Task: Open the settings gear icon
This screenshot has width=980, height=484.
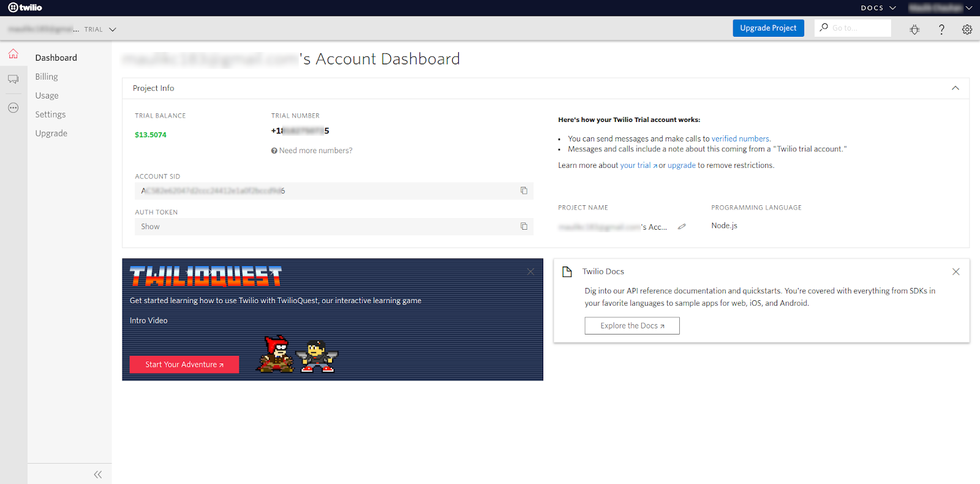Action: [x=967, y=29]
